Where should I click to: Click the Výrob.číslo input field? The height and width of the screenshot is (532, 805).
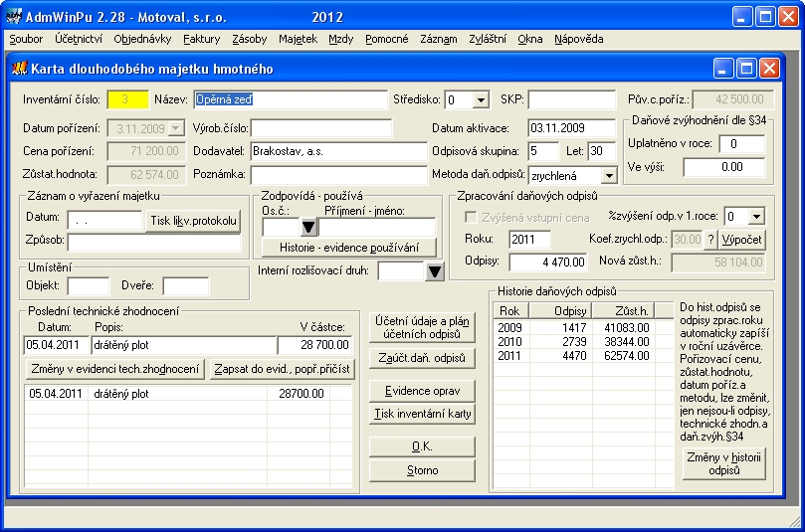(321, 128)
